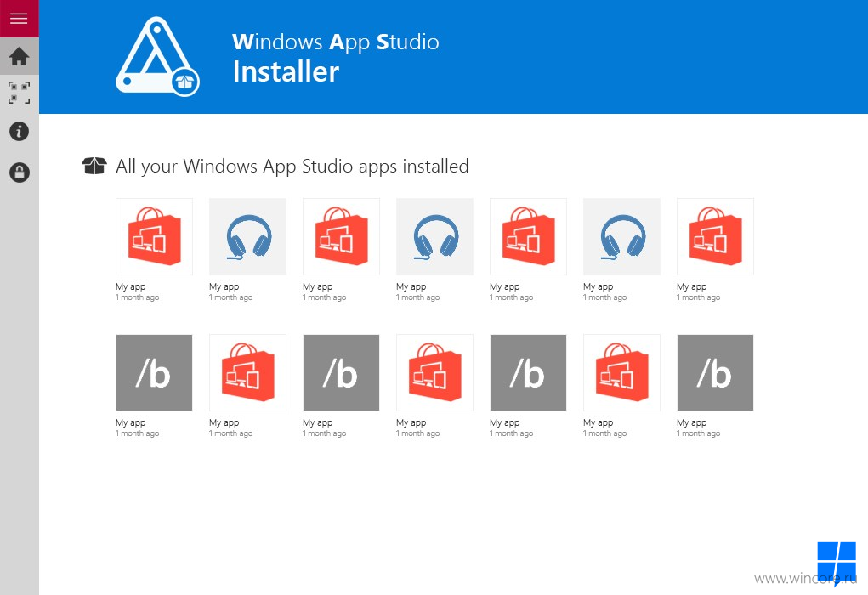Screen dimensions: 868x595
Task: Open the first red store bag app in bottom row
Action: (247, 372)
